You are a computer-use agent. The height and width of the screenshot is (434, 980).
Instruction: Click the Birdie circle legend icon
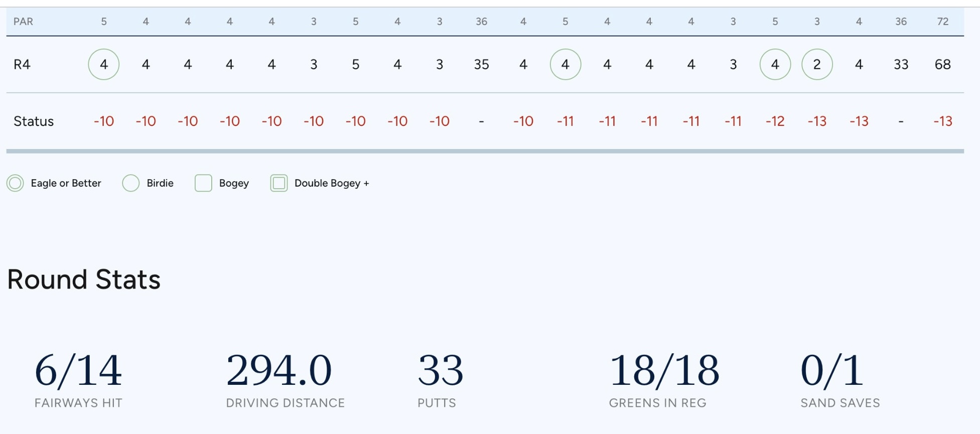pyautogui.click(x=131, y=183)
